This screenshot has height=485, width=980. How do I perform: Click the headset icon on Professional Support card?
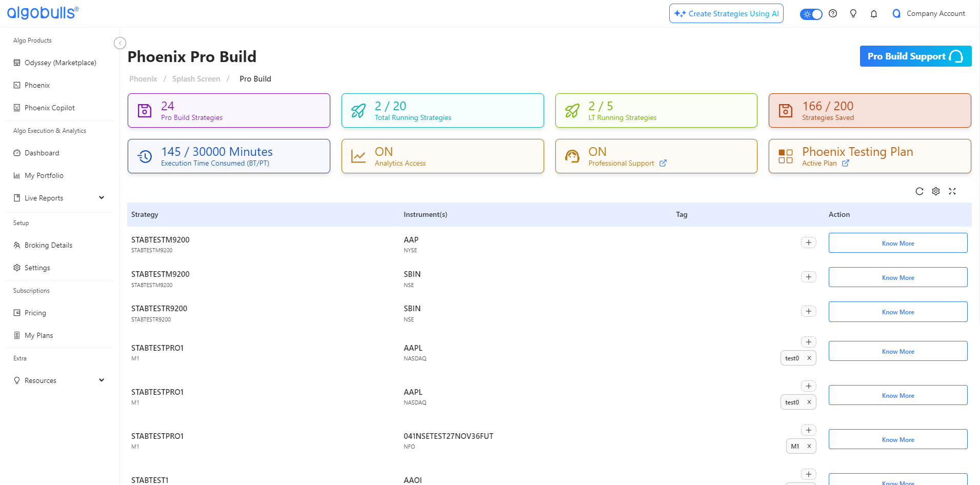[572, 156]
